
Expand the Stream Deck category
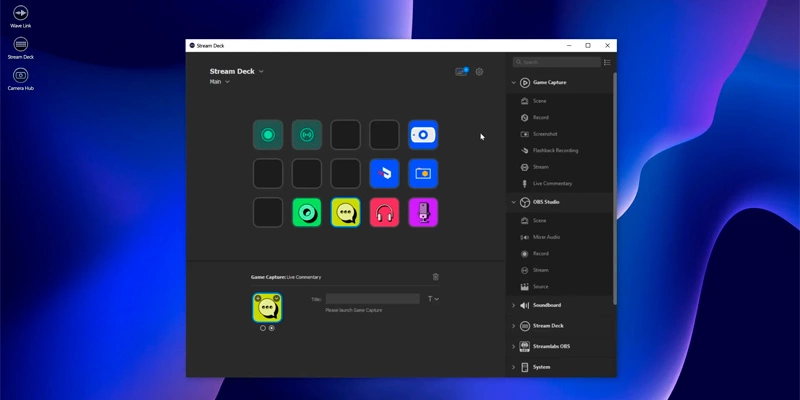(x=513, y=326)
